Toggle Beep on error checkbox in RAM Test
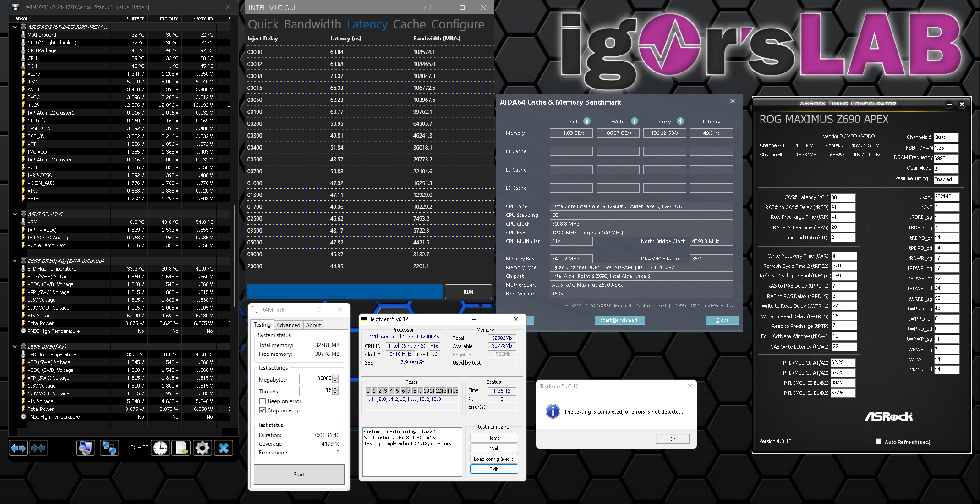980x504 pixels. click(263, 401)
